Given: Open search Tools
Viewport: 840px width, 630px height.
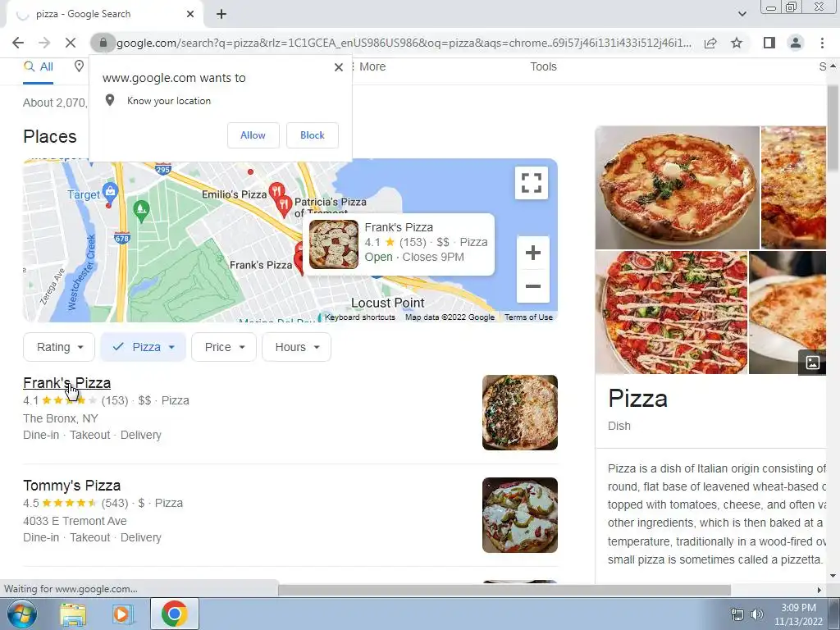Looking at the screenshot, I should pyautogui.click(x=543, y=67).
